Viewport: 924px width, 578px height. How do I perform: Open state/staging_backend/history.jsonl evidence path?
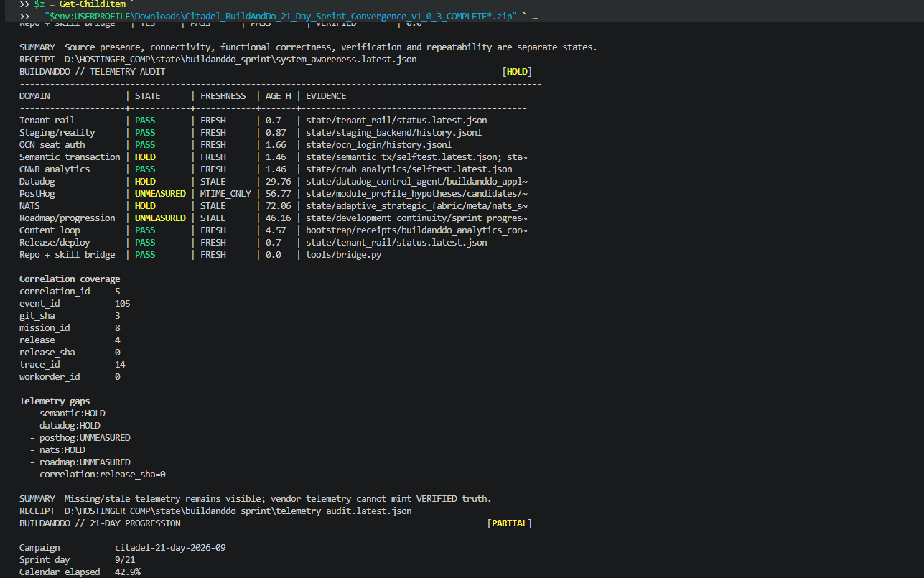pyautogui.click(x=394, y=133)
